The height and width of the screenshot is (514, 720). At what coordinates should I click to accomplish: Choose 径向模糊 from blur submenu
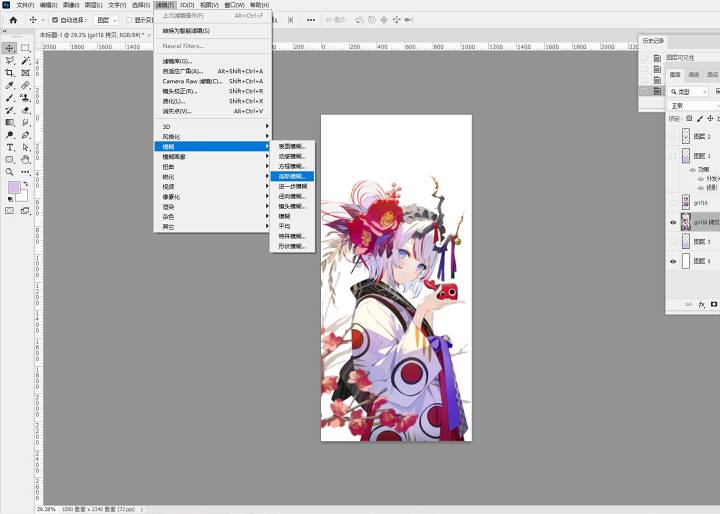coord(292,197)
